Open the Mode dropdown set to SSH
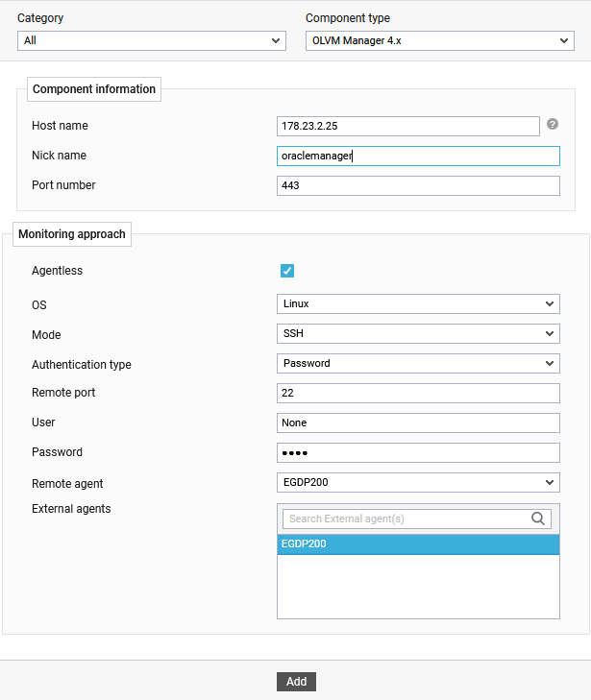This screenshot has width=591, height=700. click(418, 334)
